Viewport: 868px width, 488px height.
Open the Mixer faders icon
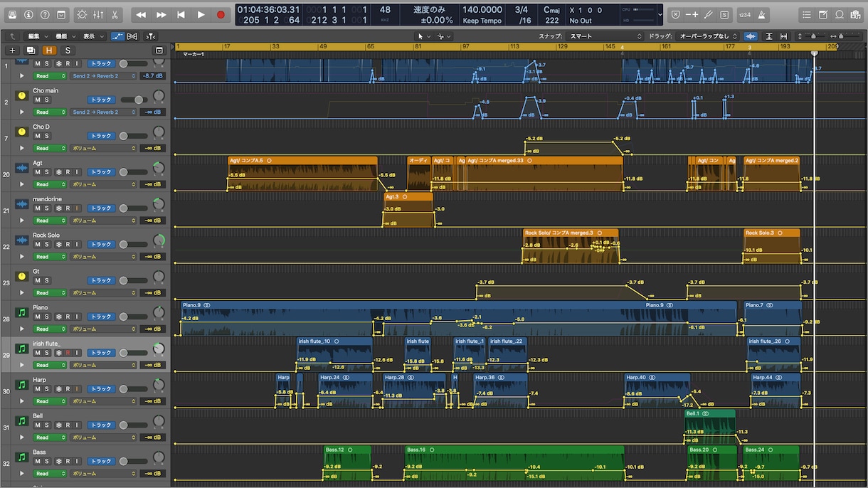pyautogui.click(x=98, y=14)
